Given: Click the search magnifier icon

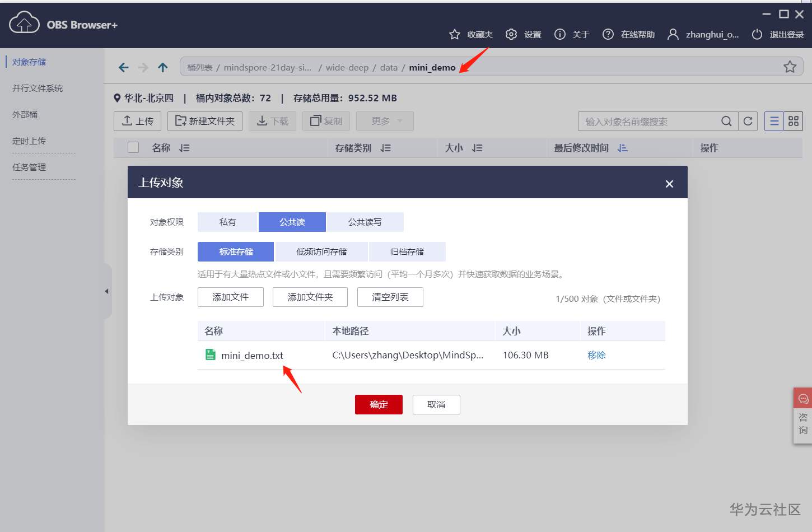Looking at the screenshot, I should click(726, 121).
